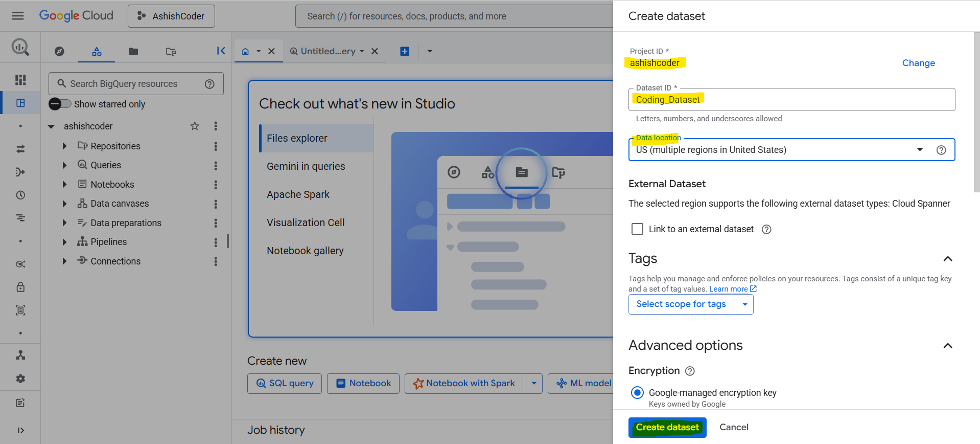The image size is (980, 444).
Task: Click the Google Cloud logo
Action: 76,16
